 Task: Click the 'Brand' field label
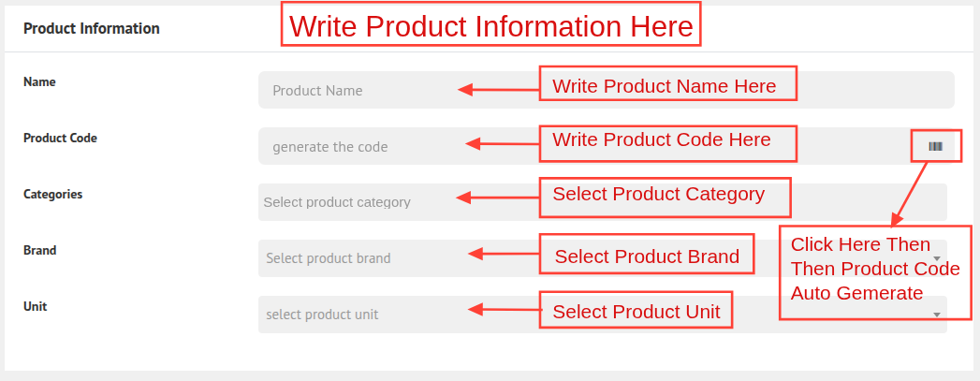click(x=39, y=251)
